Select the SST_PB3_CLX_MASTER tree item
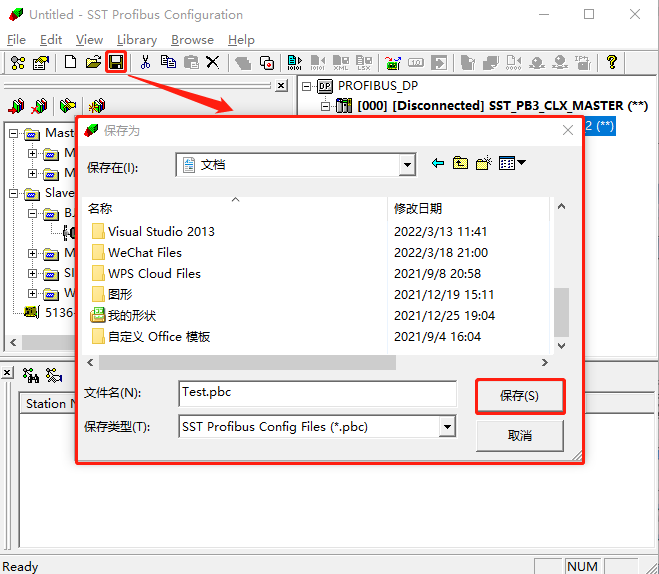Image resolution: width=659 pixels, height=574 pixels. pyautogui.click(x=503, y=105)
